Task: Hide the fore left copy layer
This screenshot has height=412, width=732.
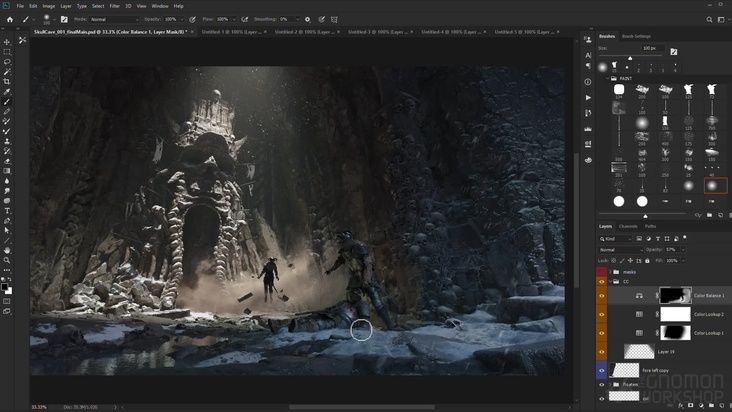Action: click(x=601, y=370)
